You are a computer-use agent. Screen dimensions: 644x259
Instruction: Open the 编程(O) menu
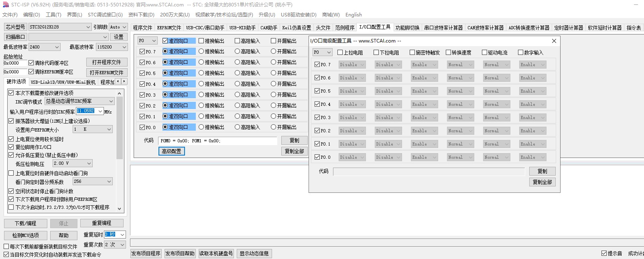coord(32,15)
